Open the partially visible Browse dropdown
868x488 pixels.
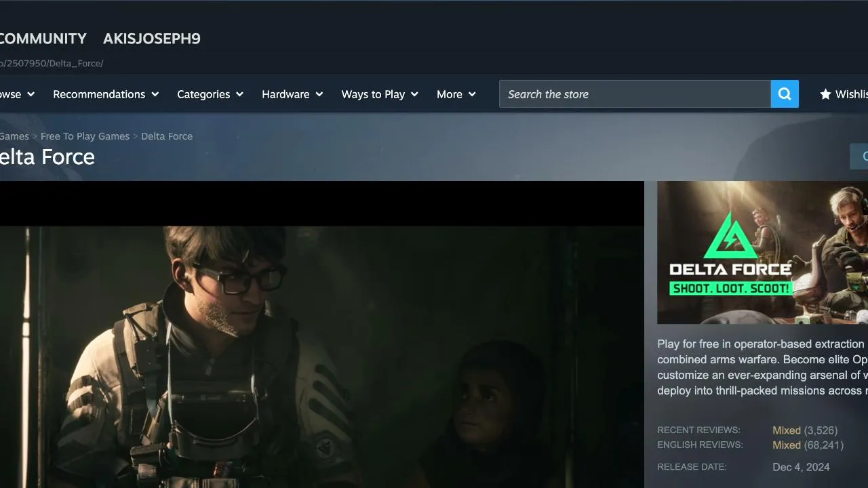tap(17, 94)
